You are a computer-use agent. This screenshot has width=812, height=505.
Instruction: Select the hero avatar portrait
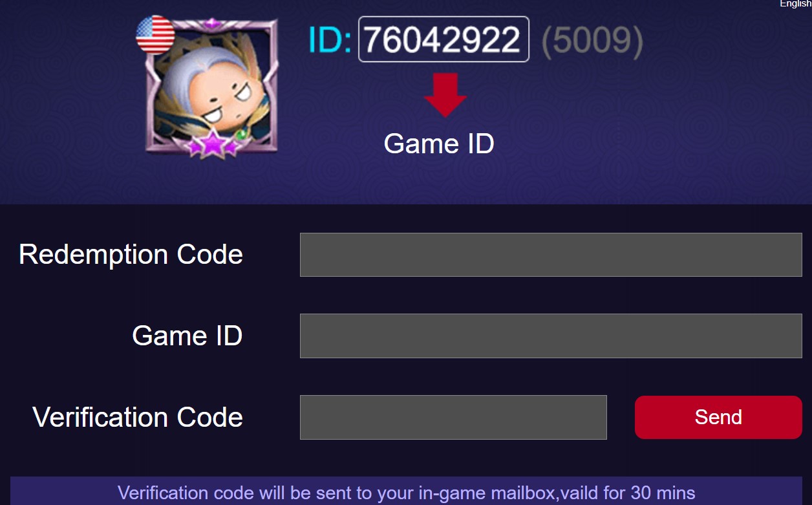(212, 87)
